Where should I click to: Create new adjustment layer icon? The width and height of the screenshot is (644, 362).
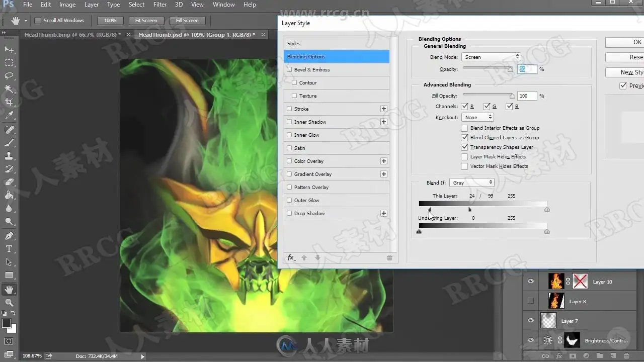point(586,356)
